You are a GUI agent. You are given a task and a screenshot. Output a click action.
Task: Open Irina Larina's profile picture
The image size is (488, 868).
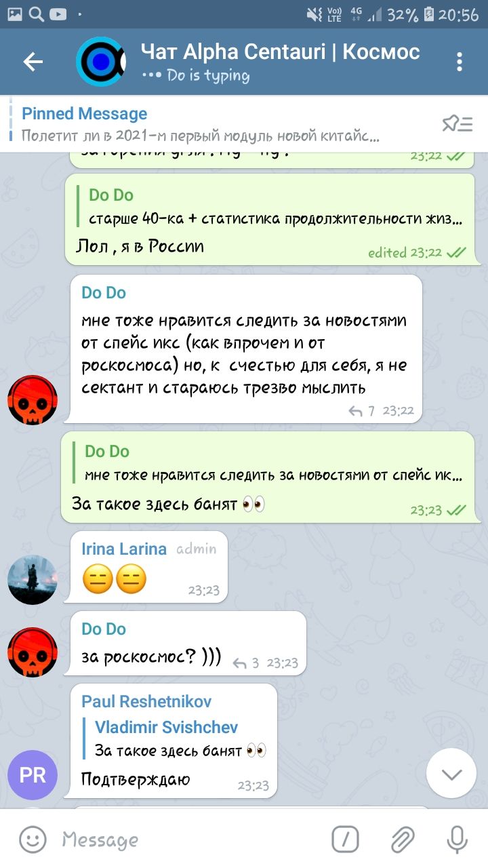click(33, 580)
